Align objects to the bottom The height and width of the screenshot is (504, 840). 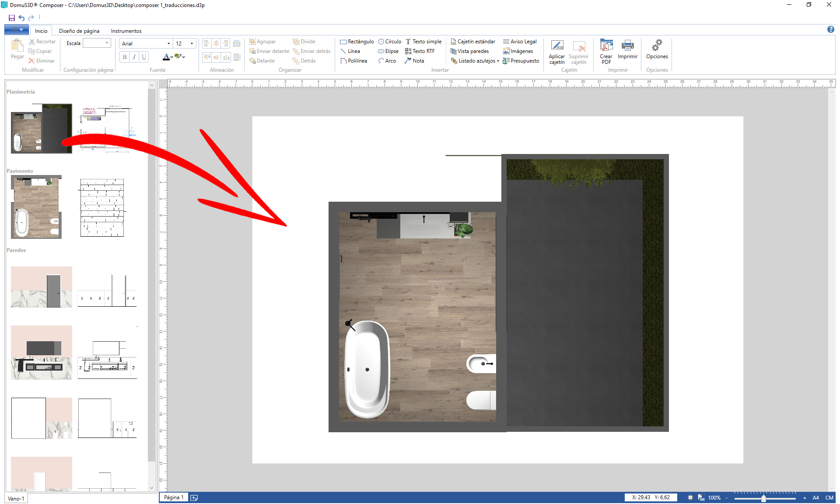pyautogui.click(x=226, y=57)
